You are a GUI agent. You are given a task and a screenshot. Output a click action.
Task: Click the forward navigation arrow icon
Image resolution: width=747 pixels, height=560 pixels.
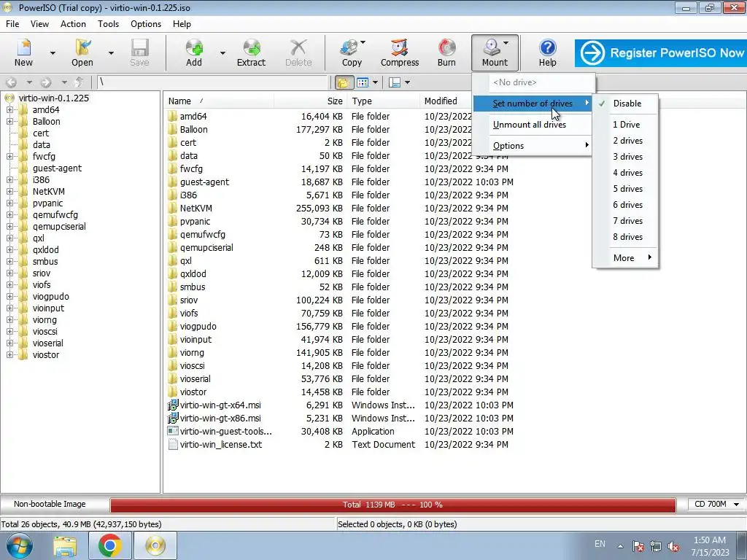46,82
